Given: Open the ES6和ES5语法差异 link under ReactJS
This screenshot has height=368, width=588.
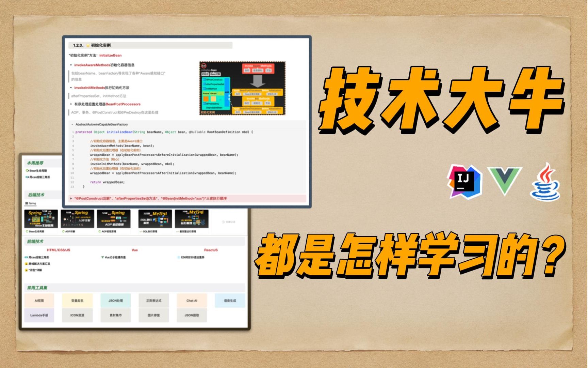Looking at the screenshot, I should point(191,257).
